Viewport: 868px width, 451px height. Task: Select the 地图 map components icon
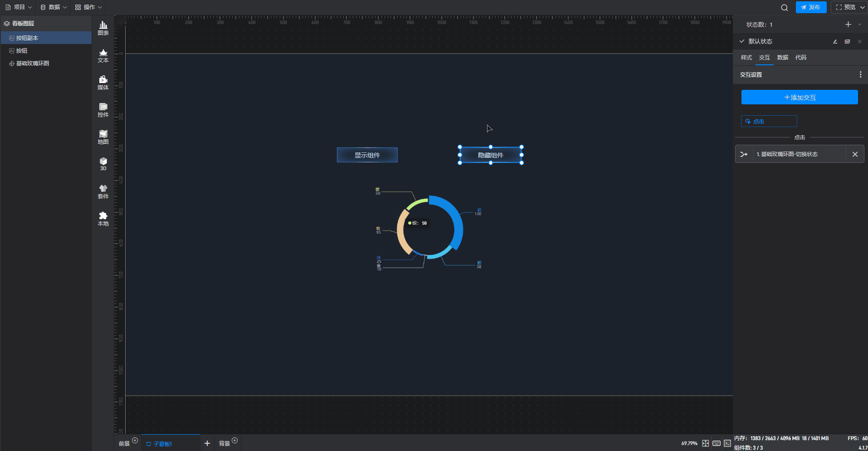point(103,137)
